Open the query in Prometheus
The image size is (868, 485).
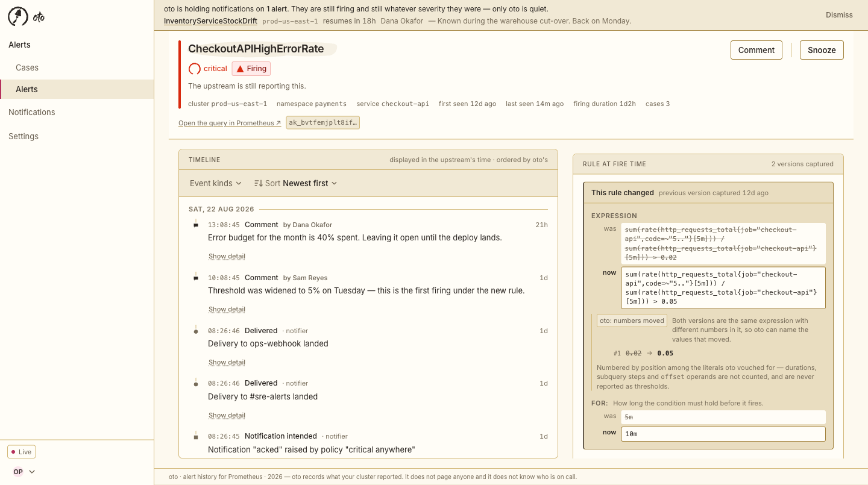[x=230, y=123]
